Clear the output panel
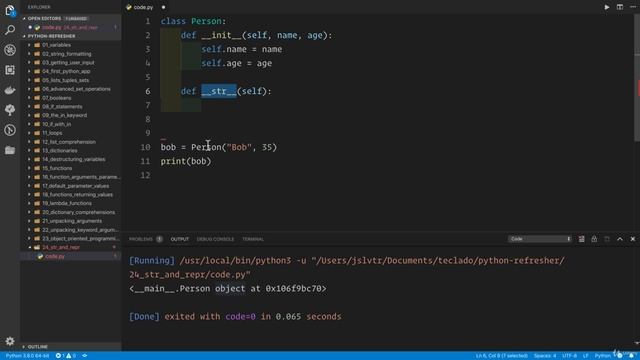This screenshot has height=360, width=640. (581, 239)
